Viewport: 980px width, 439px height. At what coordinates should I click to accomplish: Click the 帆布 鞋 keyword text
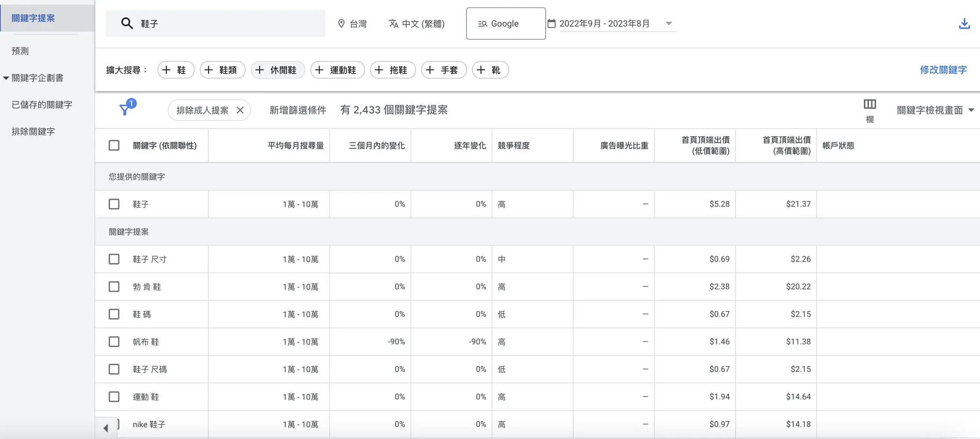pyautogui.click(x=146, y=342)
